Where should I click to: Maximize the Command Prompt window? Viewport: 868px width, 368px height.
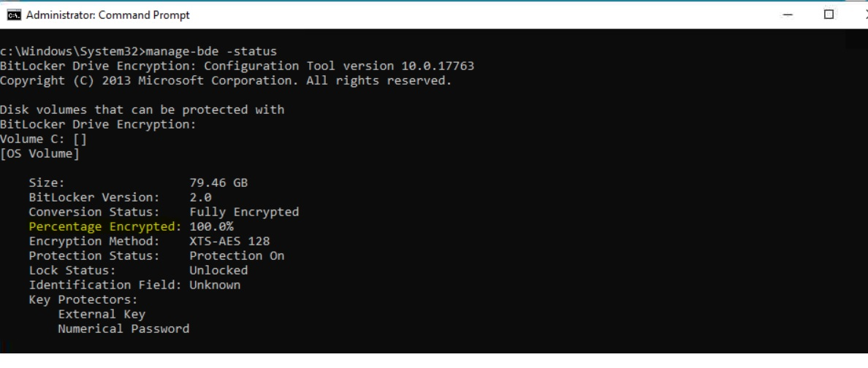click(x=829, y=15)
